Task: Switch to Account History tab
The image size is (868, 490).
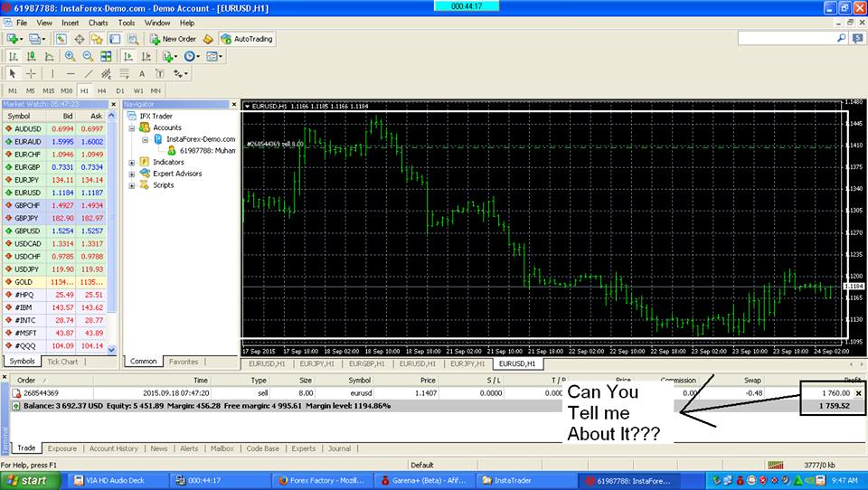Action: [114, 448]
